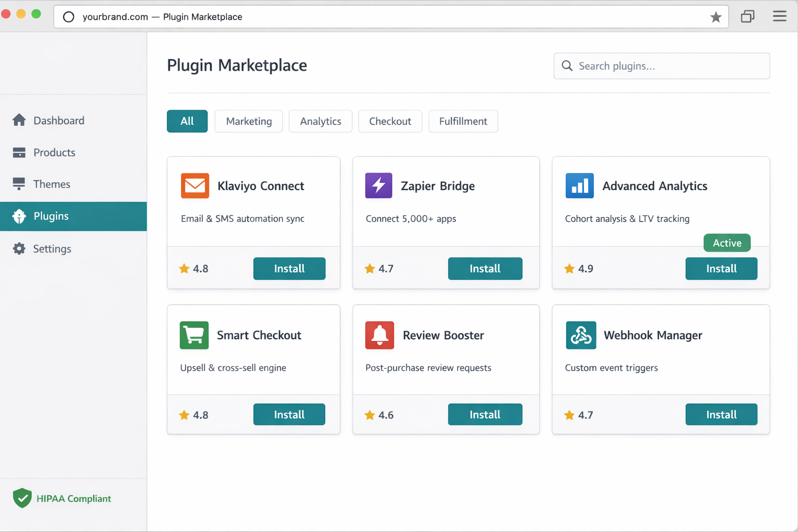Click the Review Booster title
The height and width of the screenshot is (532, 798).
coord(443,335)
